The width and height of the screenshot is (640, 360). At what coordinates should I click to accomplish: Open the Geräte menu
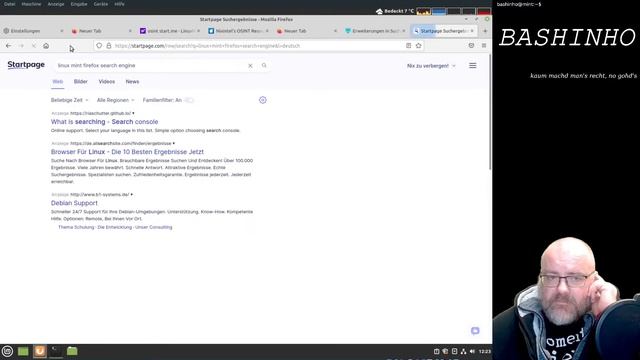tap(101, 4)
